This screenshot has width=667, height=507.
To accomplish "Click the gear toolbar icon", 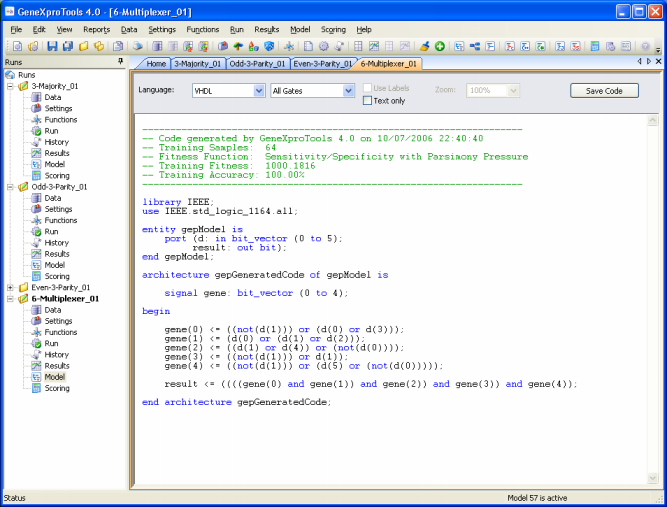I will pyautogui.click(x=324, y=46).
